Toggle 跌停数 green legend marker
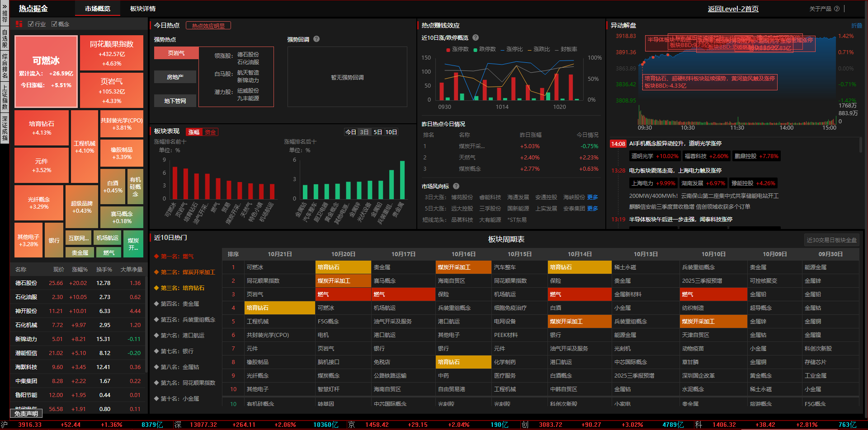This screenshot has height=430, width=868. click(x=475, y=50)
